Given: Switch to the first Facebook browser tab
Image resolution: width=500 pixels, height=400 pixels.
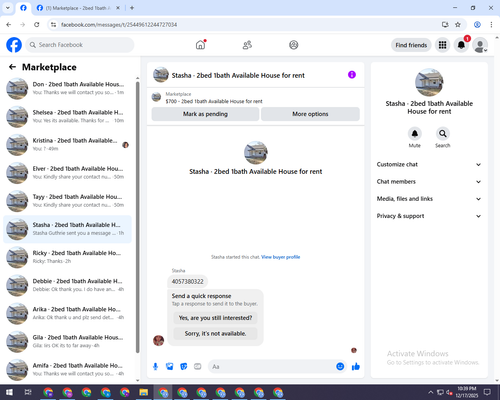Looking at the screenshot, I should (23, 8).
